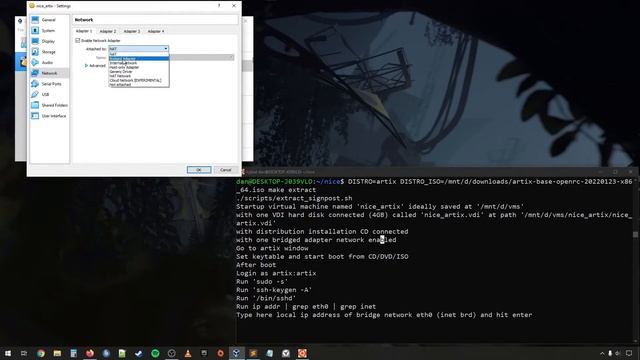Switch to the Adapter 2 tab

(108, 31)
